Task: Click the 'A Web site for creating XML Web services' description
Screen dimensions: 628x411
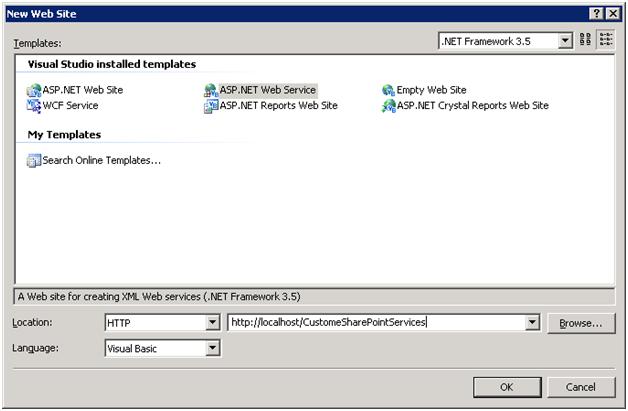Action: click(159, 297)
